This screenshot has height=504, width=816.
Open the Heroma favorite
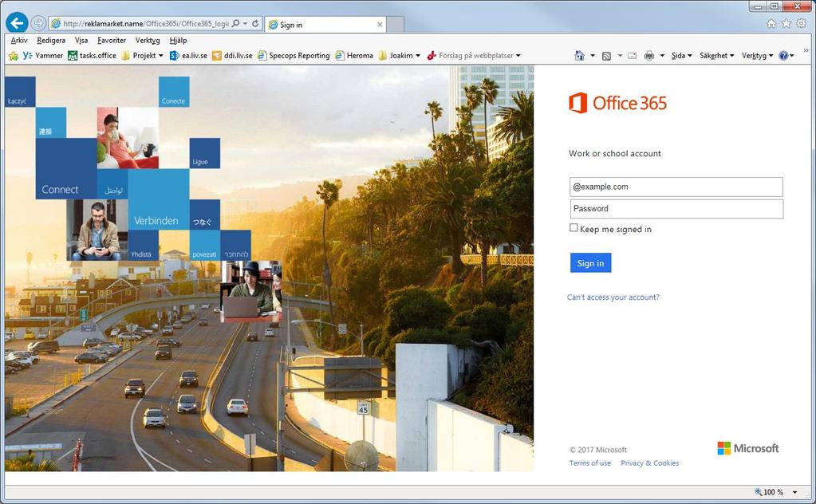(x=354, y=56)
